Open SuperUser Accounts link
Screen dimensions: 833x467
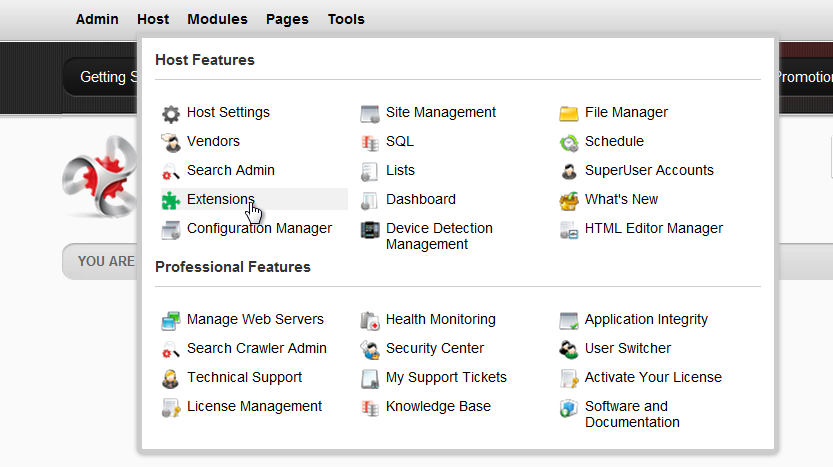(649, 170)
